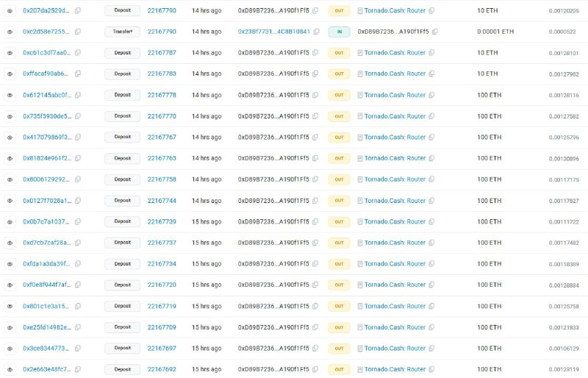Click the green IN direction badge
This screenshot has width=588, height=378.
point(339,32)
